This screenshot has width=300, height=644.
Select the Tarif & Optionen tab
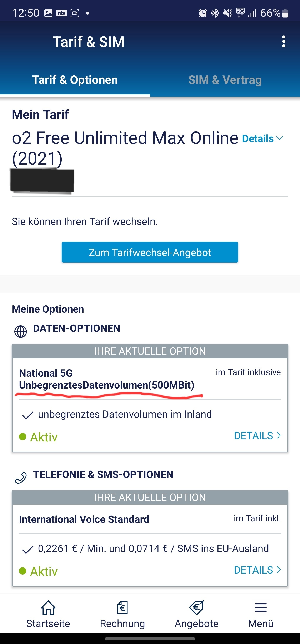click(75, 80)
